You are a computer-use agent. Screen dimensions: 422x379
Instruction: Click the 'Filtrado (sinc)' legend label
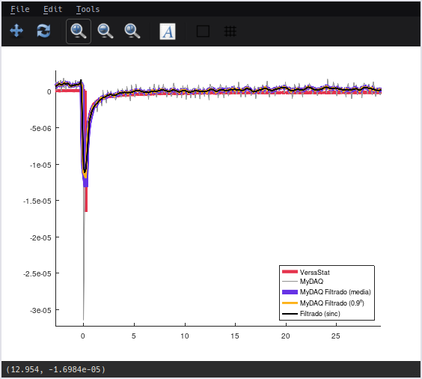click(x=320, y=314)
